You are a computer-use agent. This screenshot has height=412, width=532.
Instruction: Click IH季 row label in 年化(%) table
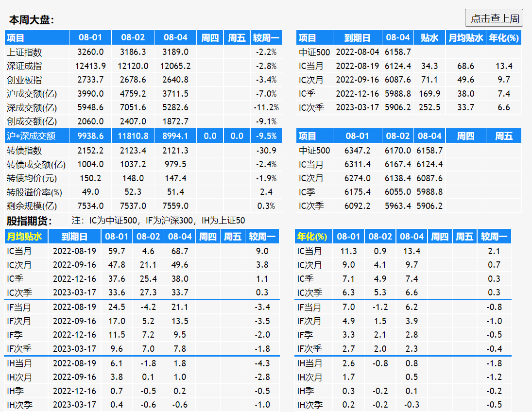click(x=306, y=391)
